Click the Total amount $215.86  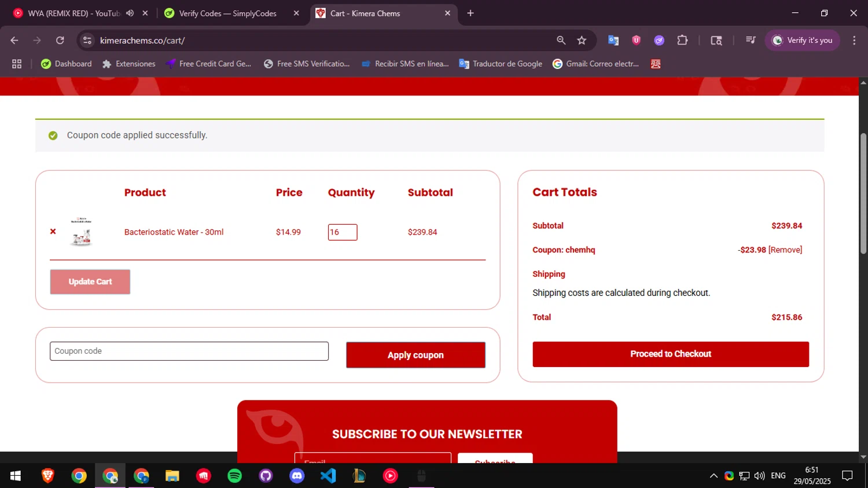pos(786,317)
